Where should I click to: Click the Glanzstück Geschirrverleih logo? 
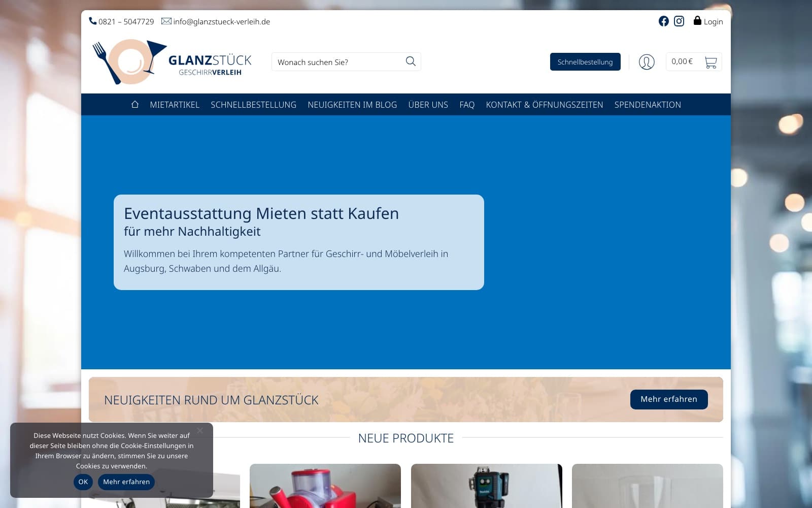172,62
